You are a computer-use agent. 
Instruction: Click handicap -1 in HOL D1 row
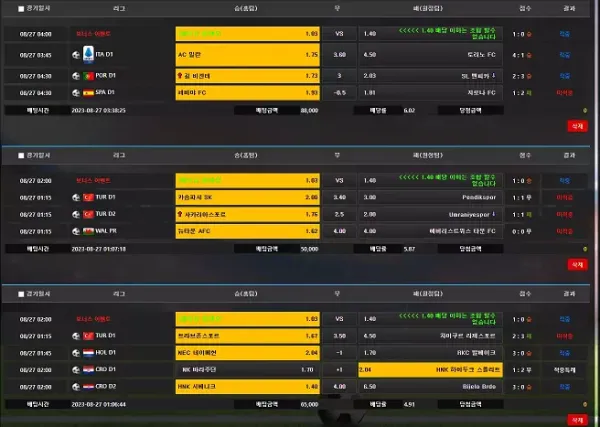click(339, 353)
